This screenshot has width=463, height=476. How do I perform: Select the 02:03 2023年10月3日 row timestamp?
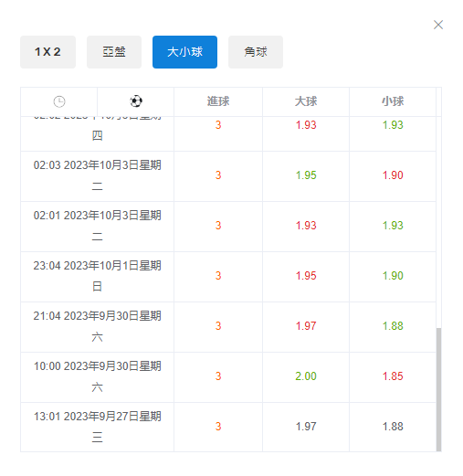pyautogui.click(x=97, y=176)
